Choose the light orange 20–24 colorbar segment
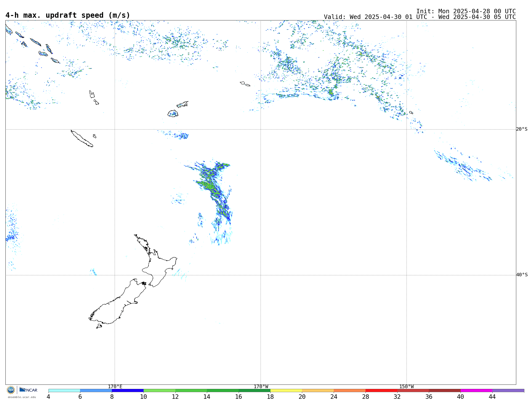 pyautogui.click(x=318, y=390)
